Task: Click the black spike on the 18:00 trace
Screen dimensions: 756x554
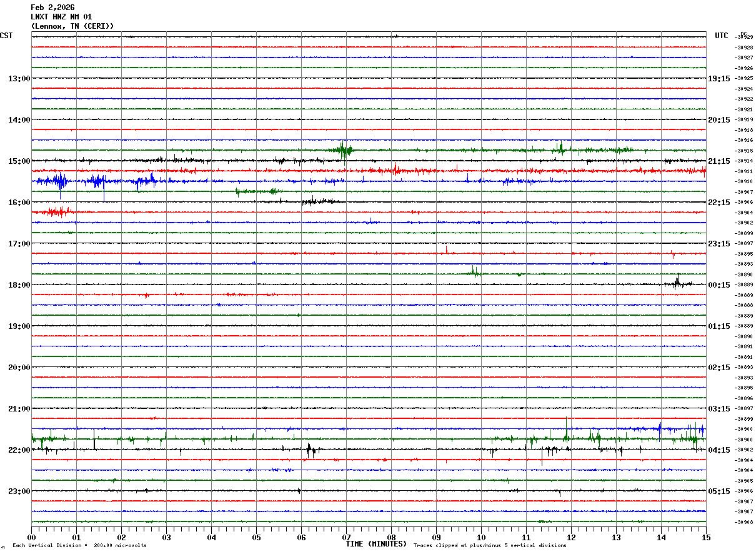Action: pos(677,283)
